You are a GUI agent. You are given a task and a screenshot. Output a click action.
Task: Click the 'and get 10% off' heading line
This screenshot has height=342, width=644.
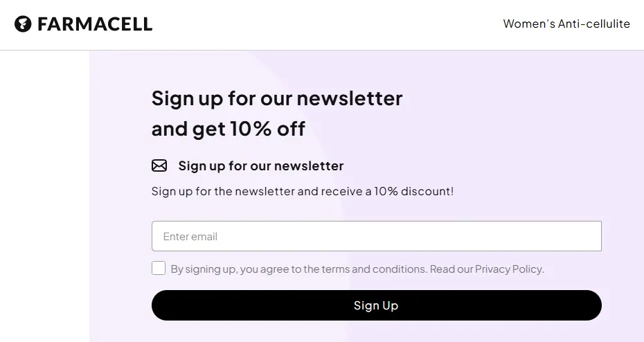[x=228, y=129]
